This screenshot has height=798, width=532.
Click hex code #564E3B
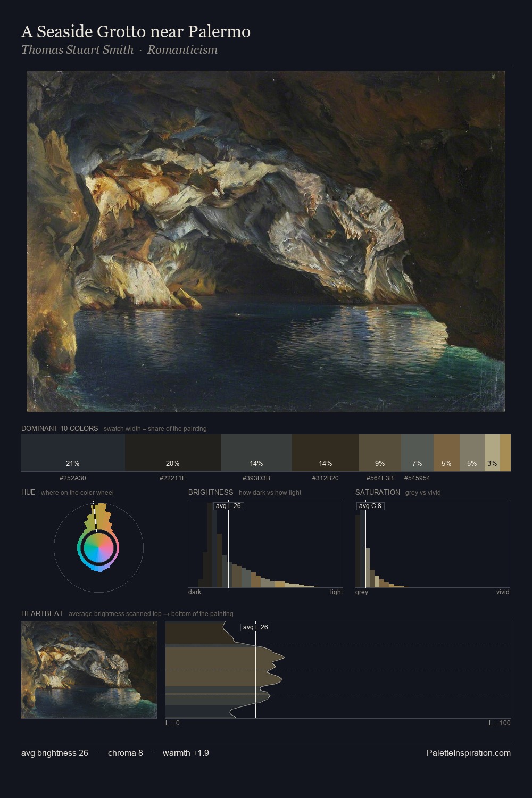coord(380,478)
